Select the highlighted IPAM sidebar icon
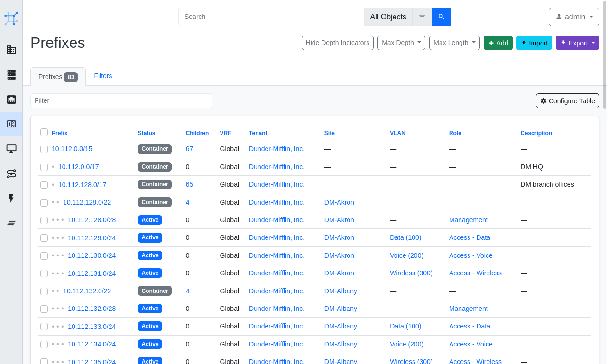This screenshot has height=364, width=607. point(11,124)
